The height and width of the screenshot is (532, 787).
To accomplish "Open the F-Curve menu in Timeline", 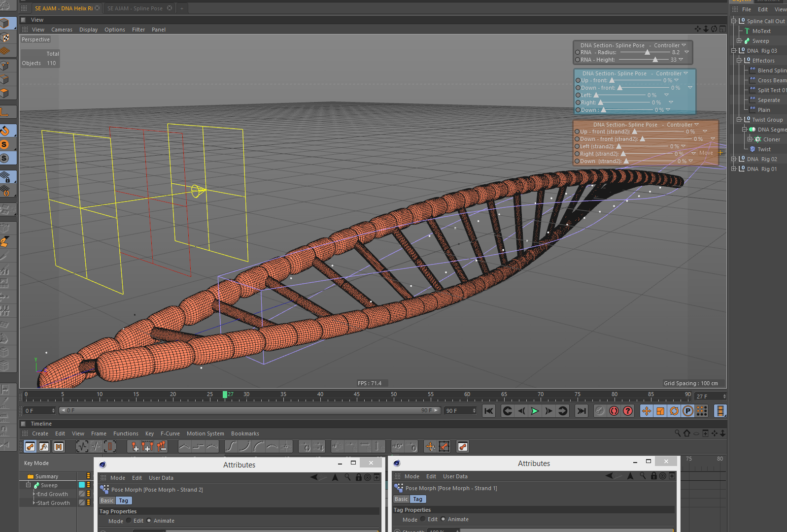I will (x=170, y=433).
